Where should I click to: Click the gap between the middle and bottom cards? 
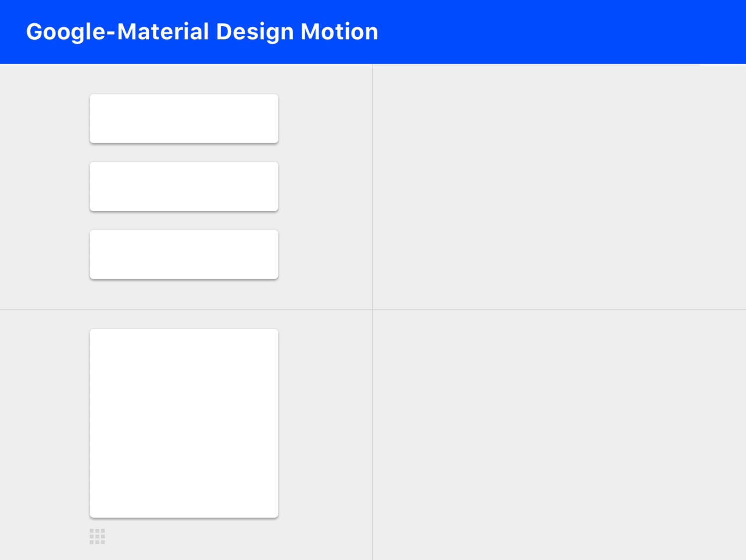(184, 220)
